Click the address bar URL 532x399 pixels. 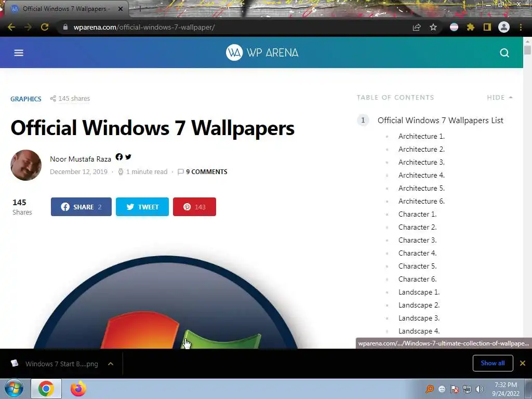[x=144, y=27]
